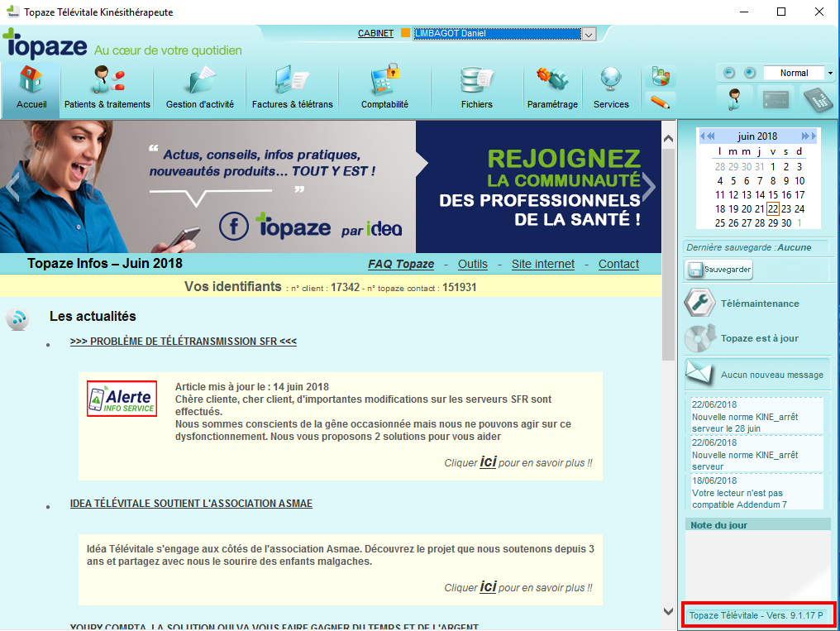Select day 15 in the June 2018 calendar
This screenshot has height=631, width=840.
[772, 195]
